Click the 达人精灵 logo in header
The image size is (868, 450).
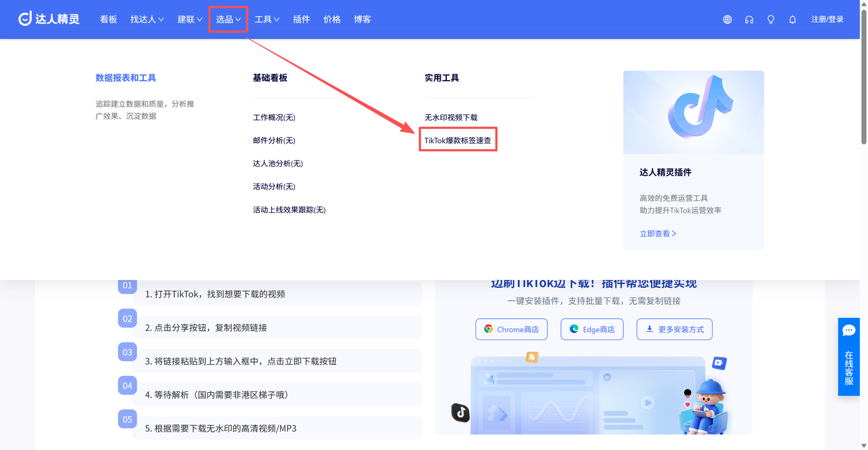click(x=49, y=19)
